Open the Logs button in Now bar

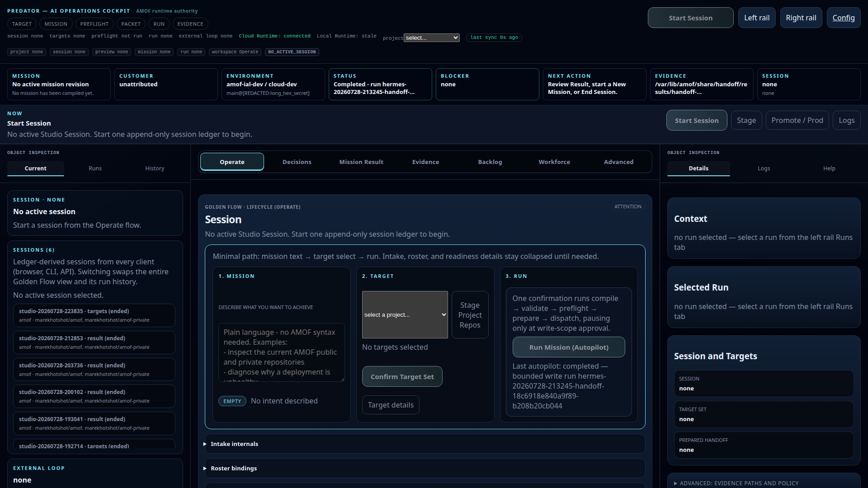tap(846, 120)
